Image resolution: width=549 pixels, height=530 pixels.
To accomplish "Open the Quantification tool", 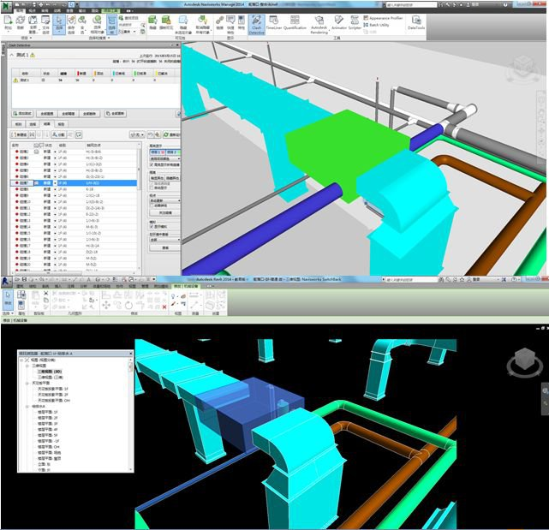I will pos(295,23).
